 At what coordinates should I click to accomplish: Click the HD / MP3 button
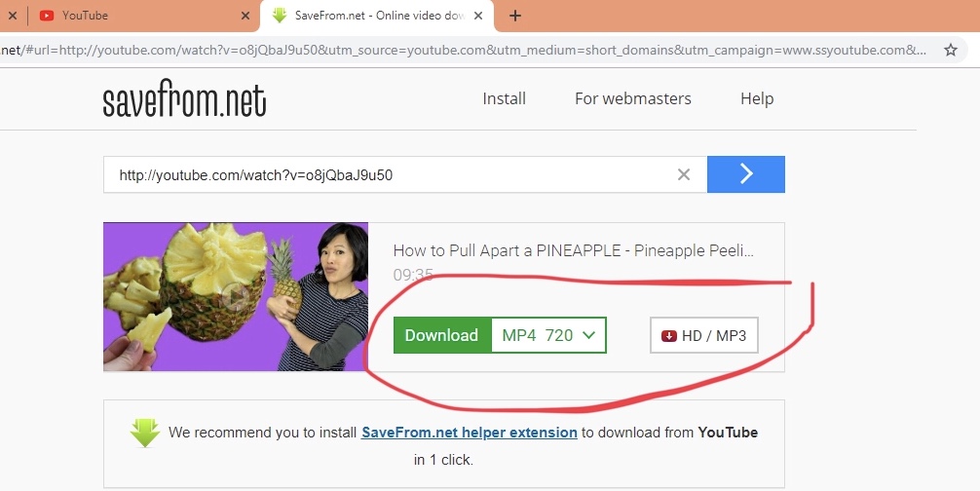pos(703,335)
